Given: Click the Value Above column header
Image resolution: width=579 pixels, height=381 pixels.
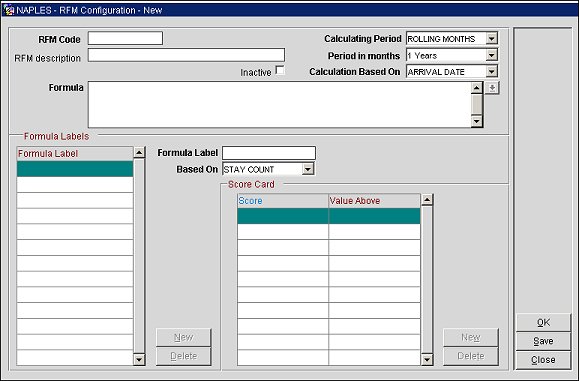Looking at the screenshot, I should (x=374, y=201).
